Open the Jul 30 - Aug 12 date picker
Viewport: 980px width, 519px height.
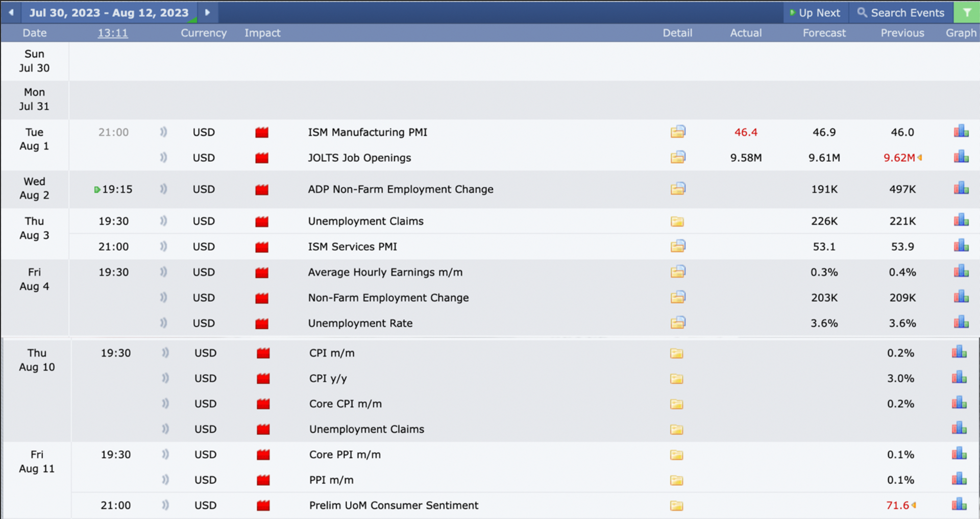109,12
